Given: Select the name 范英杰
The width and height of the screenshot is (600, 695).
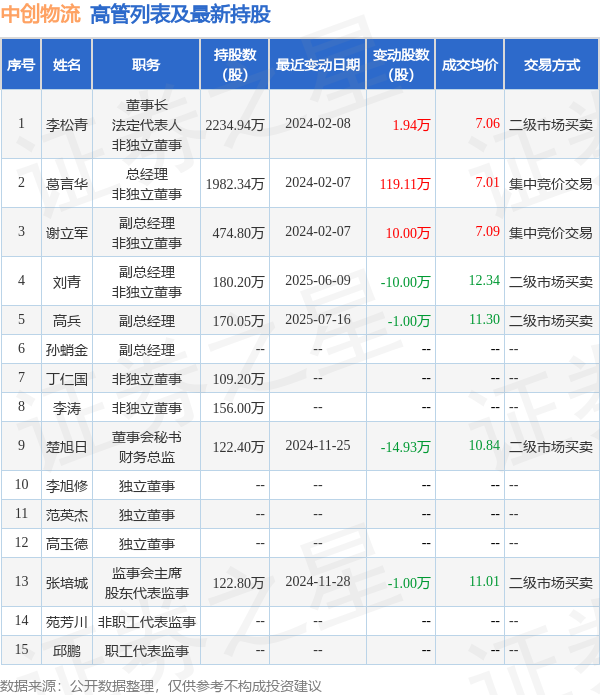Looking at the screenshot, I should pos(67,515).
